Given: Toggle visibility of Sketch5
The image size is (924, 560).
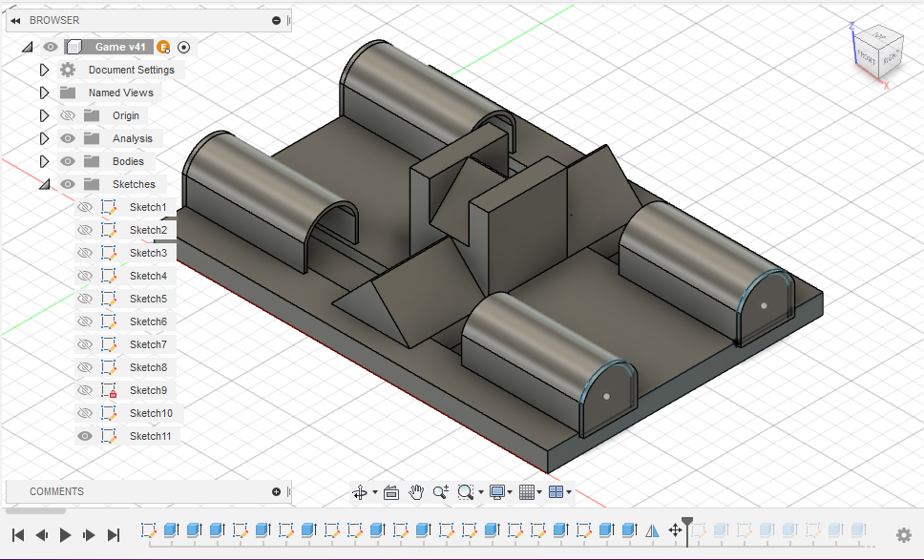Looking at the screenshot, I should [x=85, y=298].
